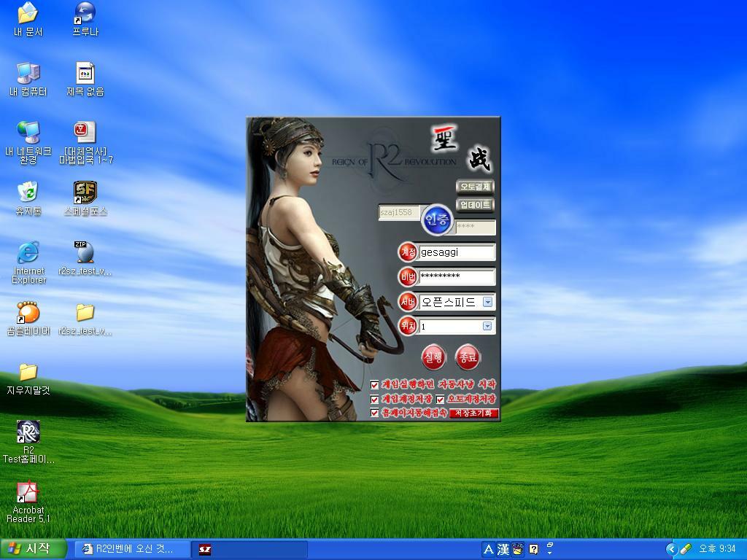Expand hidden system tray icons arrow
The width and height of the screenshot is (747, 560).
point(672,550)
